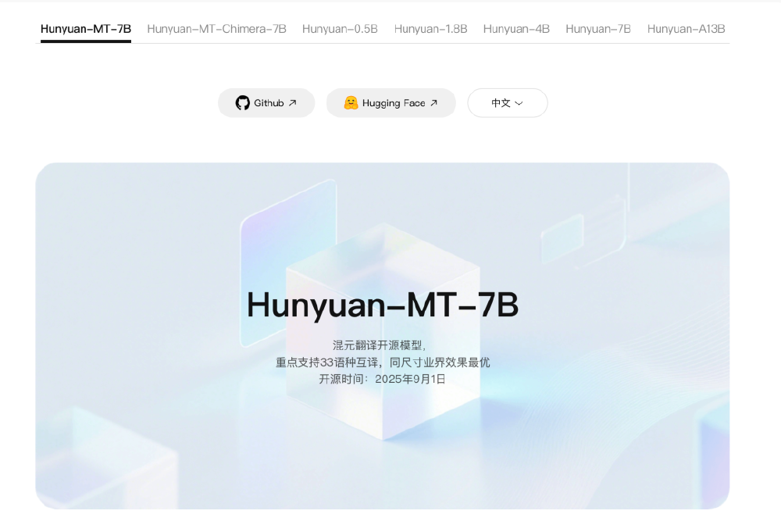Open the Hugging Face model page
Viewport: 781px width, 532px height.
tap(390, 102)
